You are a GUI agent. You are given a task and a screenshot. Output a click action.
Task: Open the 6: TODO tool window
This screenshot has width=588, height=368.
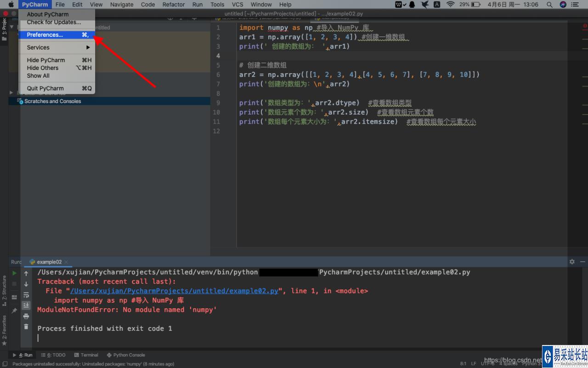53,355
